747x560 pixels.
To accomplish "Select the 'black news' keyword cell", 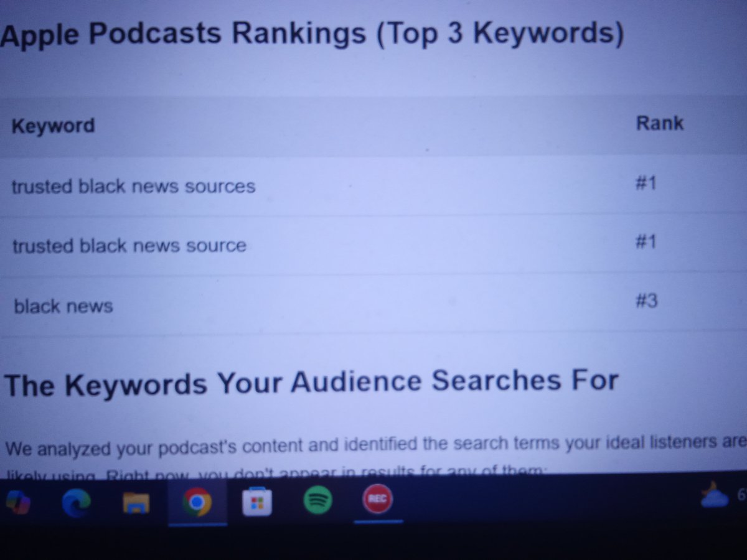I will (63, 306).
